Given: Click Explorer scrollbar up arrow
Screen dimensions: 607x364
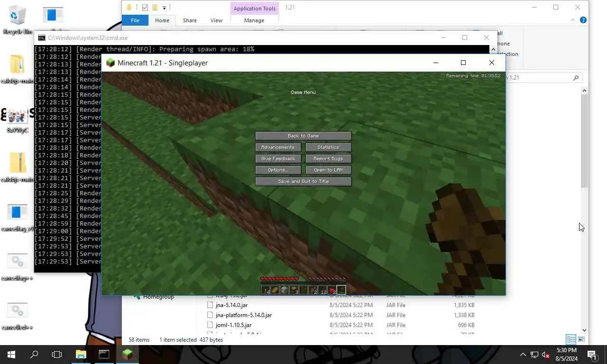Looking at the screenshot, I should tap(585, 91).
